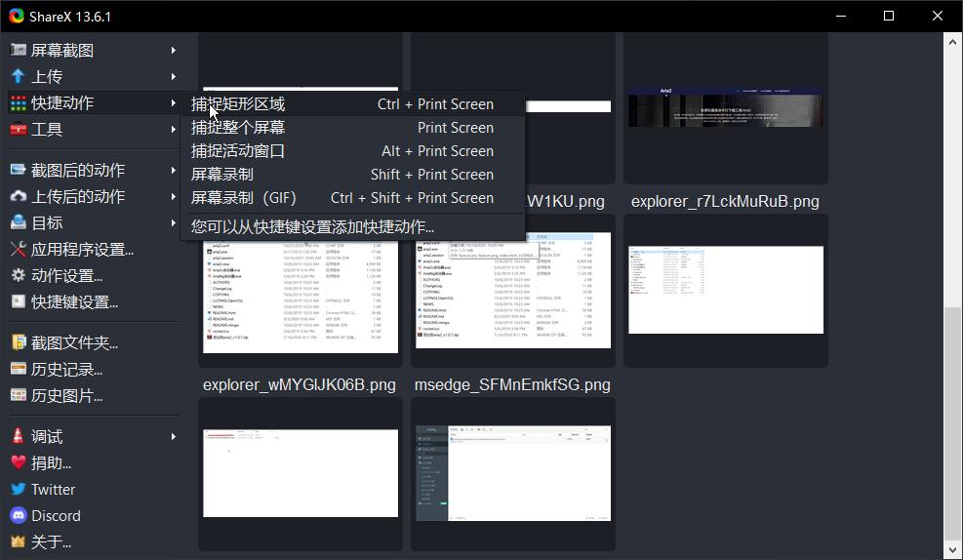Select 捕捉整个屏幕 from the submenu
The image size is (963, 560).
(x=352, y=128)
